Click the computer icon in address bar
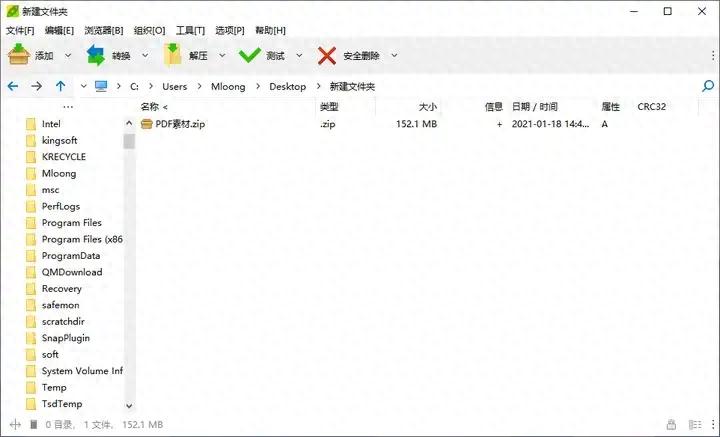 point(101,86)
